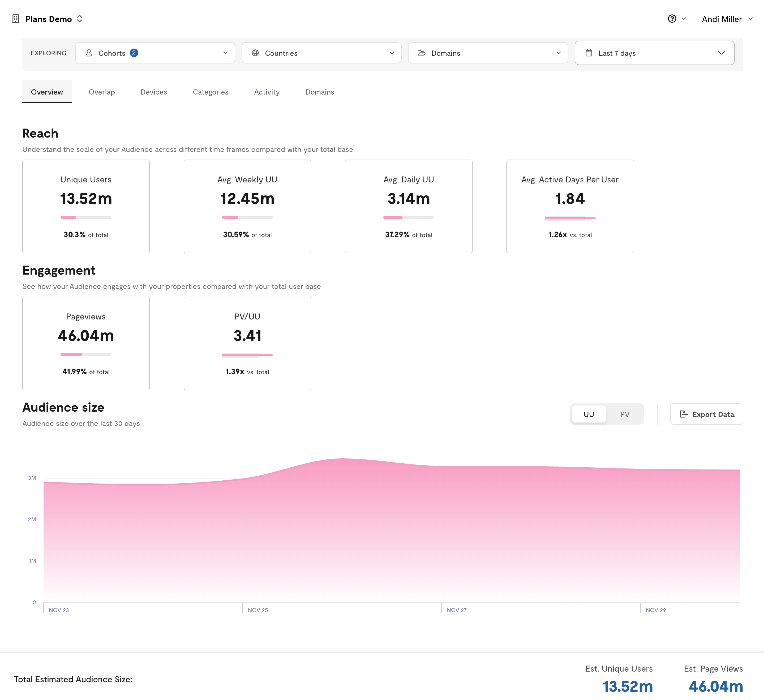Open the Andi Miller account menu
Viewport: 764px width, 700px height.
[727, 19]
